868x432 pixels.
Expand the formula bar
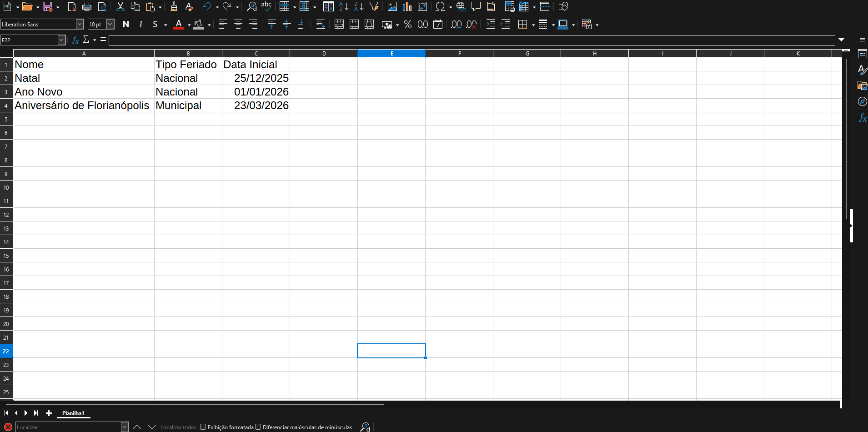[x=842, y=40]
